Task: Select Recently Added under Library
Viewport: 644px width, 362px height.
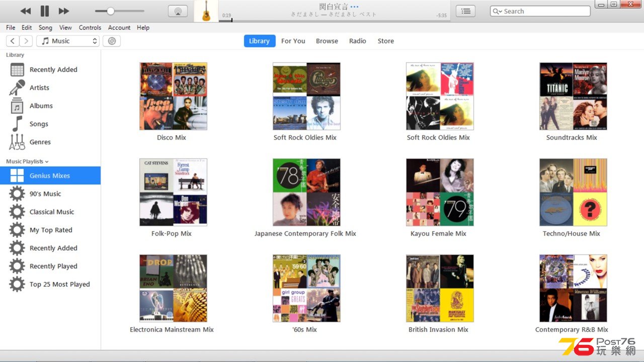Action: pyautogui.click(x=50, y=70)
